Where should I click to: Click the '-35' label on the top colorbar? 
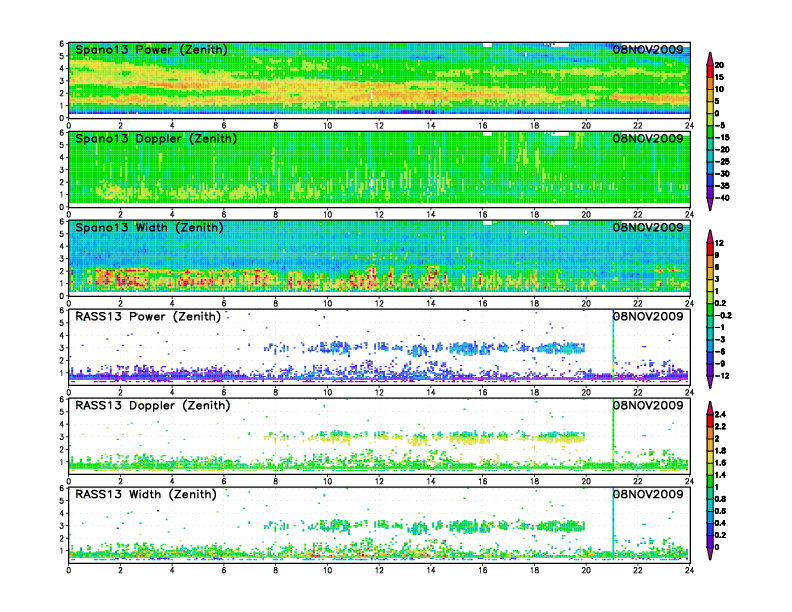pyautogui.click(x=722, y=186)
